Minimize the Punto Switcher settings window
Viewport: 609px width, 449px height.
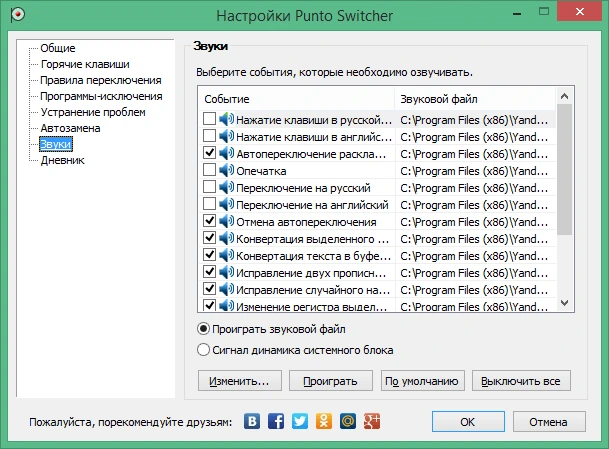pyautogui.click(x=517, y=14)
